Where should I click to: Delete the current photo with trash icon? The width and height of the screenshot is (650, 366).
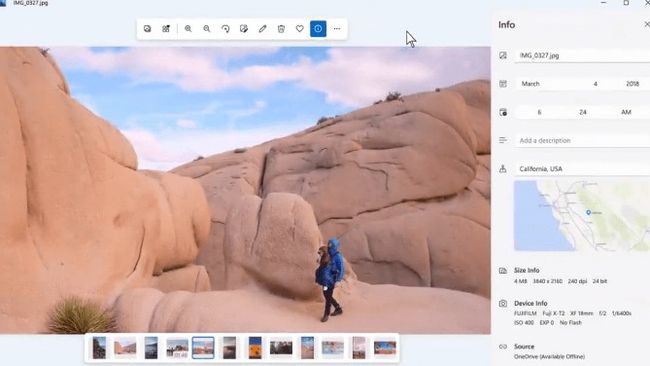click(x=281, y=29)
